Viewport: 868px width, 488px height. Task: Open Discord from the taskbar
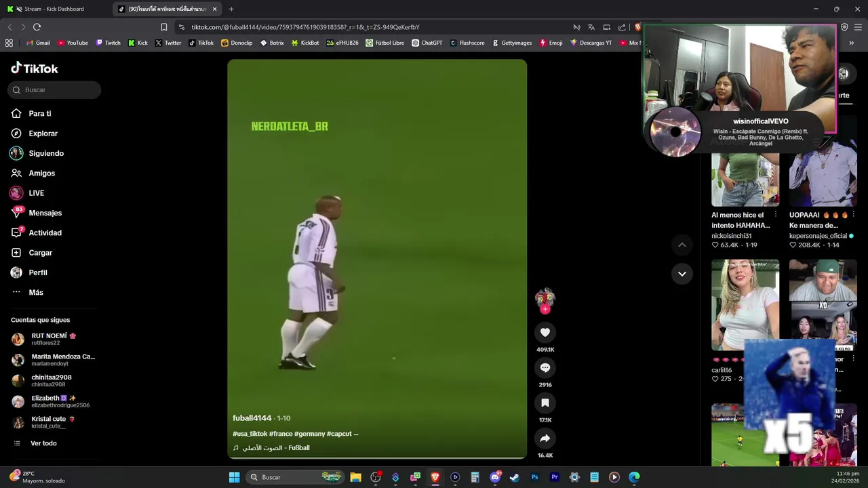pos(495,477)
